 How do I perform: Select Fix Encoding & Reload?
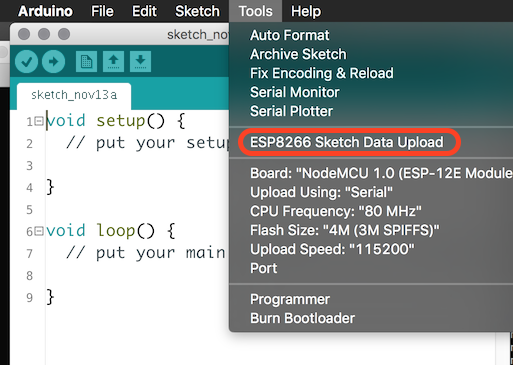point(322,73)
